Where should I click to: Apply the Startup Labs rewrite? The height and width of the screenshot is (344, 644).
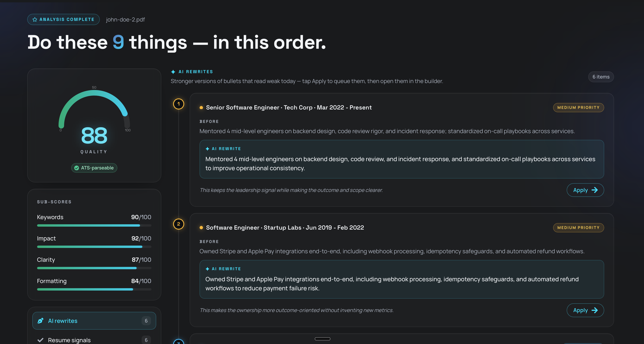point(585,310)
